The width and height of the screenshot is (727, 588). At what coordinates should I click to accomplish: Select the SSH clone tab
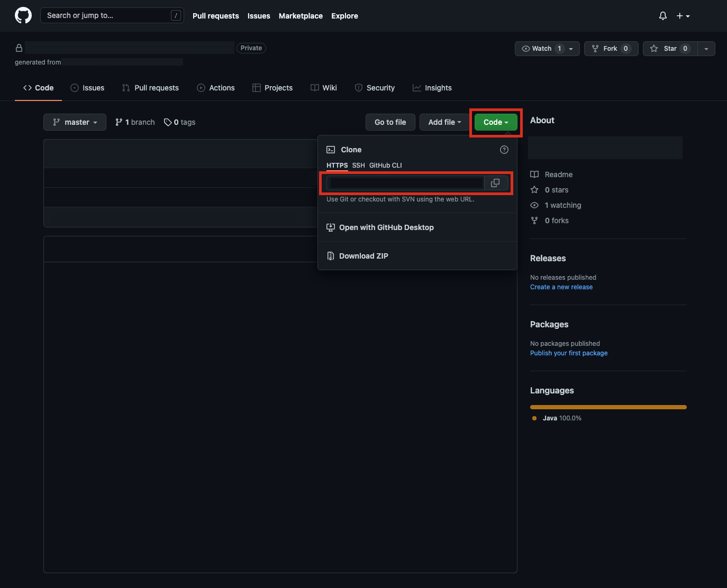tap(359, 166)
